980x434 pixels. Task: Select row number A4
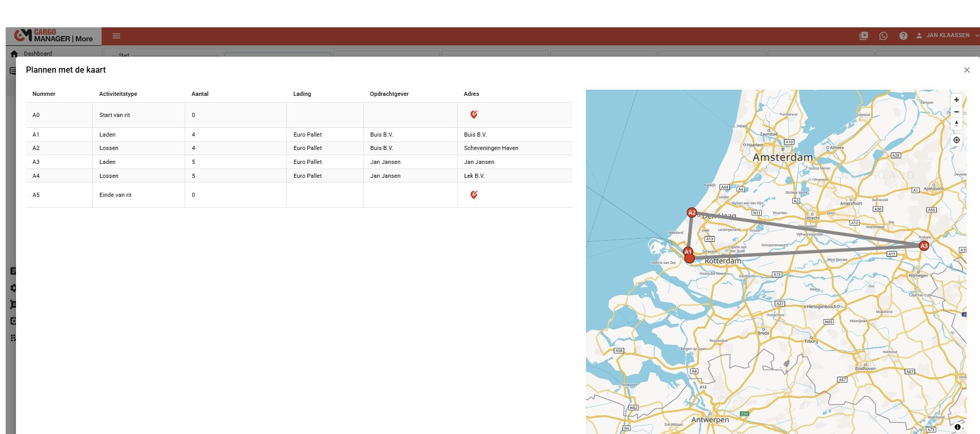tap(36, 176)
